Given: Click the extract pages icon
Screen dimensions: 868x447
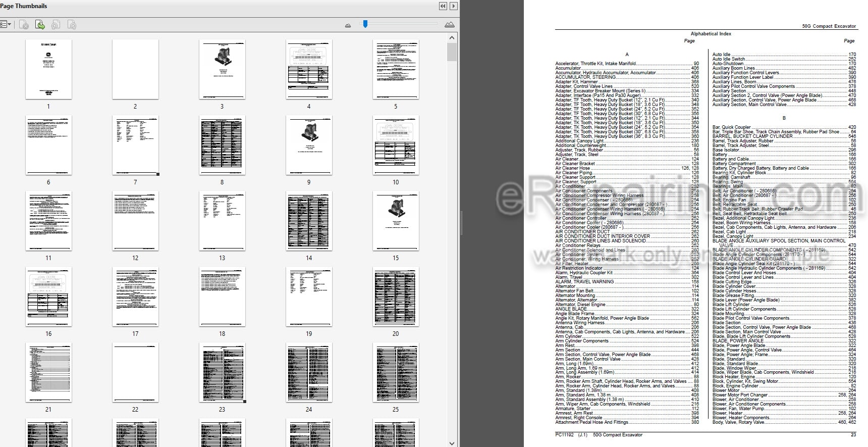Looking at the screenshot, I should 40,24.
